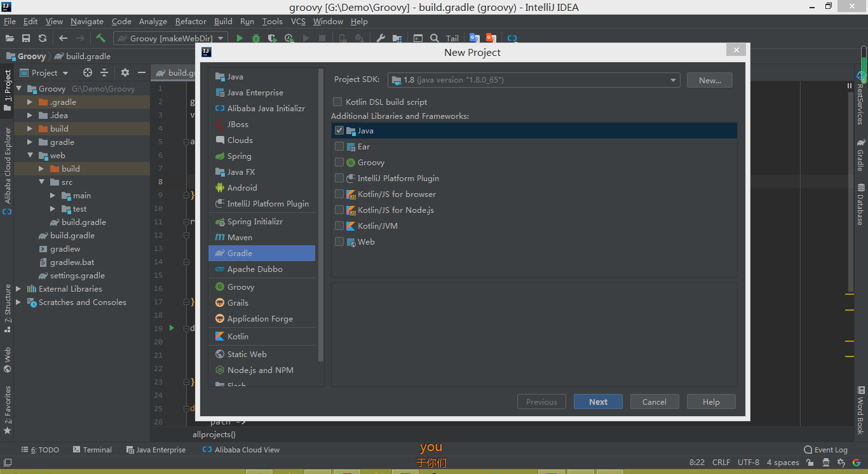Open the Gradle tool window on right edge
The image size is (868, 474).
[x=861, y=156]
